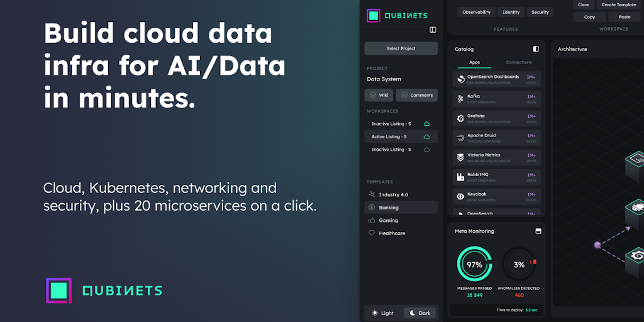
Task: Click the 97% messages passed gauge
Action: pos(474,264)
